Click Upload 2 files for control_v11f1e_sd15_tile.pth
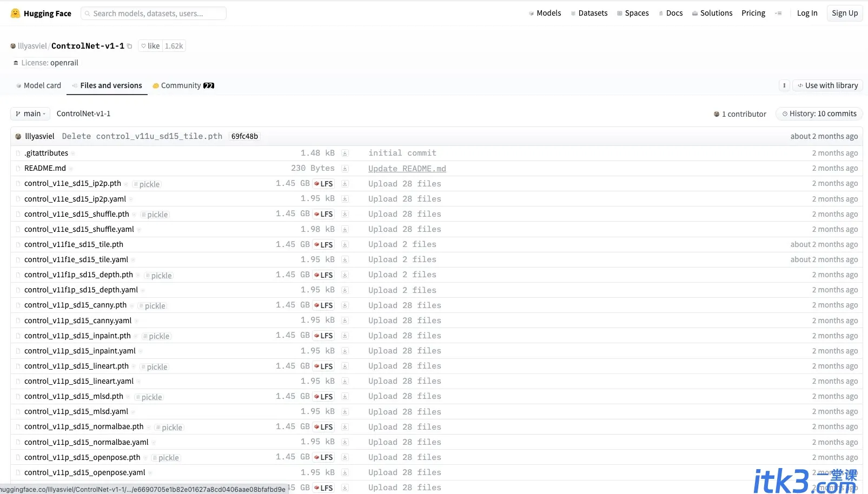The height and width of the screenshot is (494, 868). [402, 244]
